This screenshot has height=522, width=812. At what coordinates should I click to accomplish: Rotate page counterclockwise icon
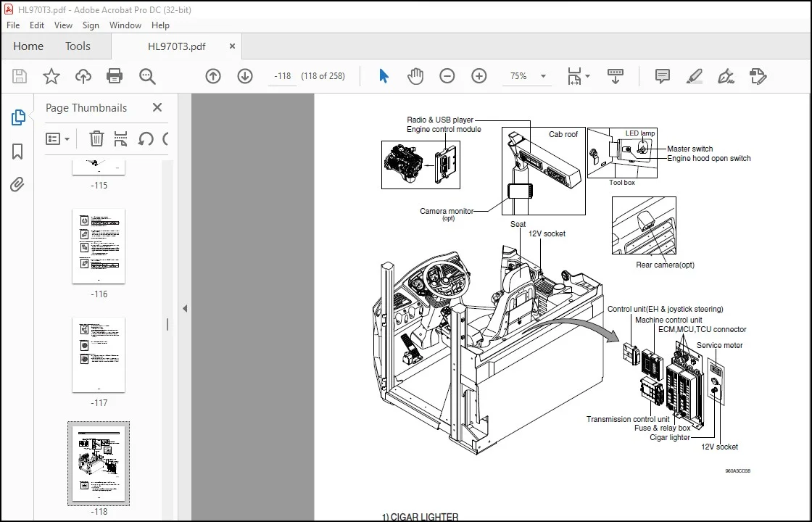point(146,138)
